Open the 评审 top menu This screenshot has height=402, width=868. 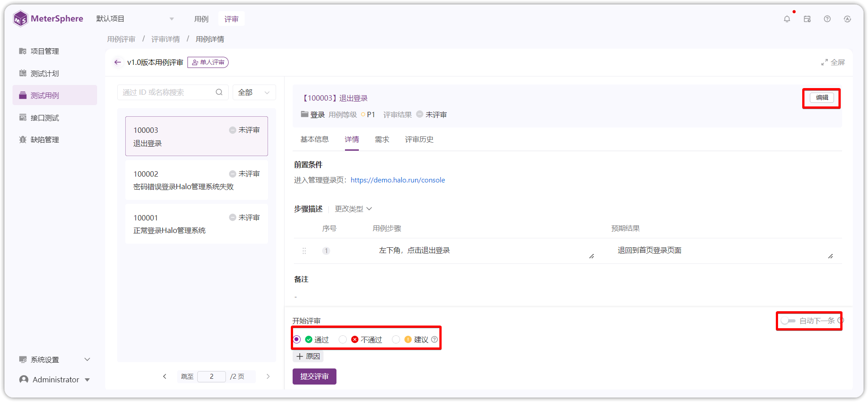click(x=231, y=19)
